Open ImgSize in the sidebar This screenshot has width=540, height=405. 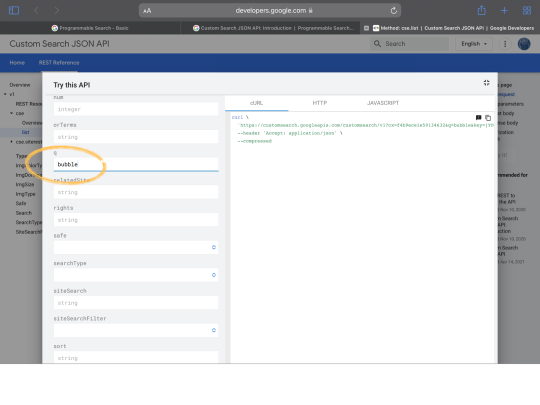(25, 185)
